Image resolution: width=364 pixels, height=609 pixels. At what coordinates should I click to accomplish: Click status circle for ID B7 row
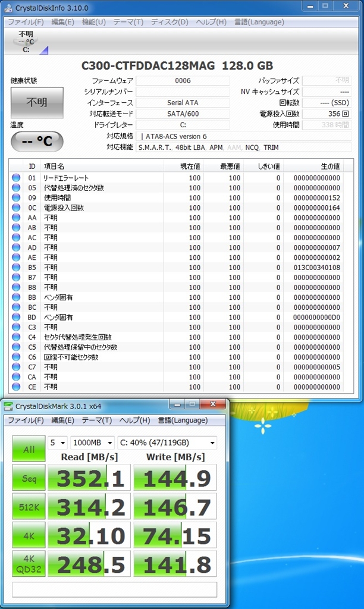point(16,277)
